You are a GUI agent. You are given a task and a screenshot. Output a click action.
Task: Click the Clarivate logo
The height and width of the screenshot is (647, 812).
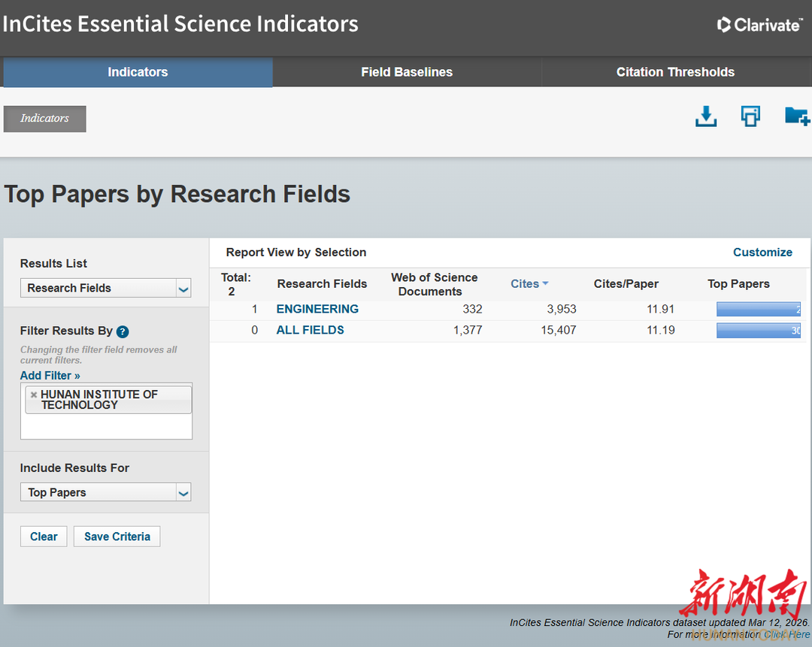point(759,25)
